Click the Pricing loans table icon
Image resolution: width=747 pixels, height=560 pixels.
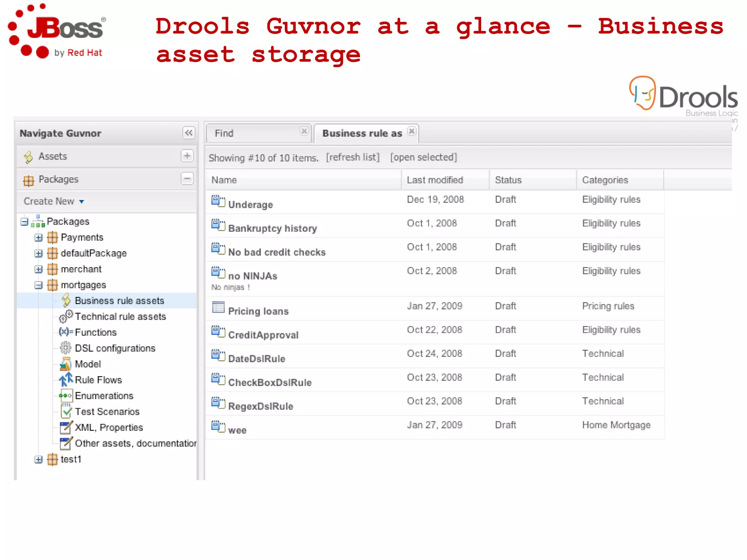click(x=218, y=308)
